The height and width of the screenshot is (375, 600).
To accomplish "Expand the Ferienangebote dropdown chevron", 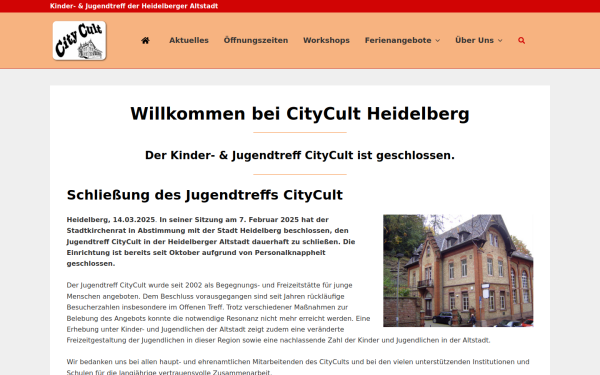I will click(438, 41).
